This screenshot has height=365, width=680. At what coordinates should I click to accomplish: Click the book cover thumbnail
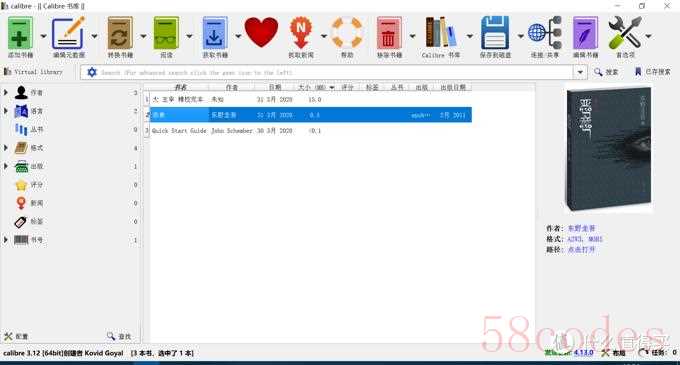point(609,149)
